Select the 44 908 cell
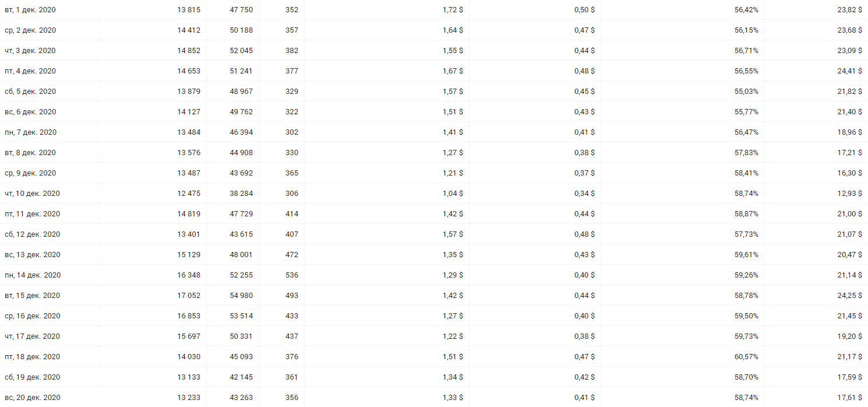This screenshot has width=868, height=407. [241, 153]
